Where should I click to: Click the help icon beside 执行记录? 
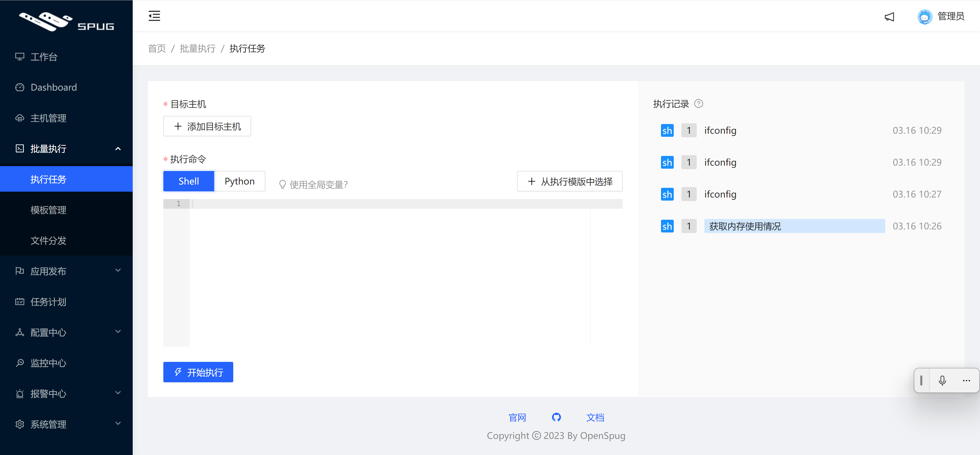[699, 103]
